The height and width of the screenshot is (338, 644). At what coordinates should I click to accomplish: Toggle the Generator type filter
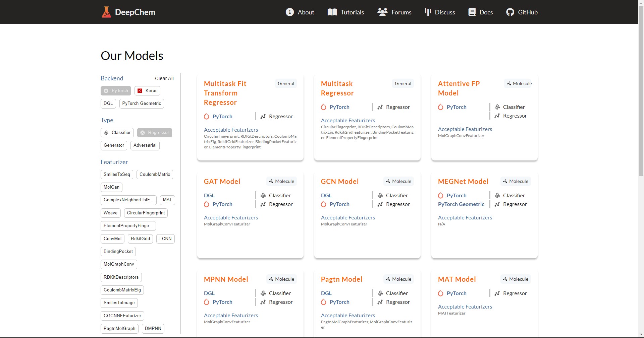pyautogui.click(x=114, y=145)
